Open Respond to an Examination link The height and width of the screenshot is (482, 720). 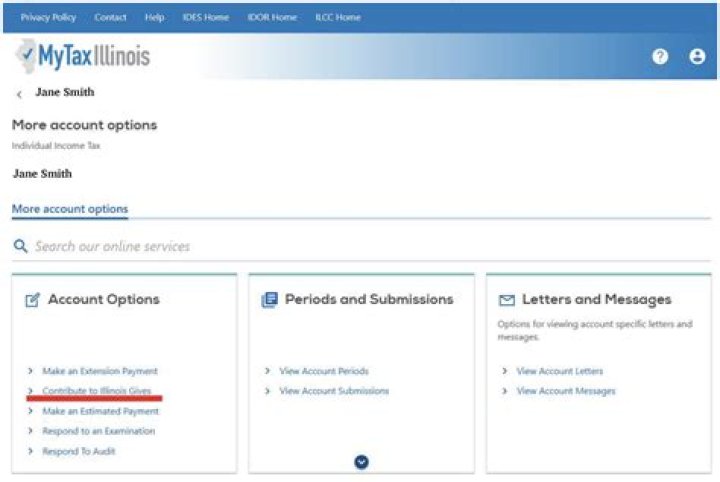pyautogui.click(x=99, y=431)
